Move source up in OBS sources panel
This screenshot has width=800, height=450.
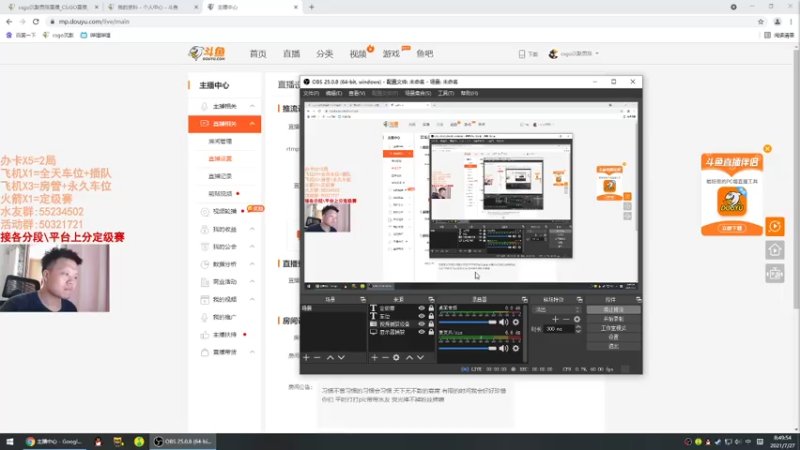pos(409,358)
